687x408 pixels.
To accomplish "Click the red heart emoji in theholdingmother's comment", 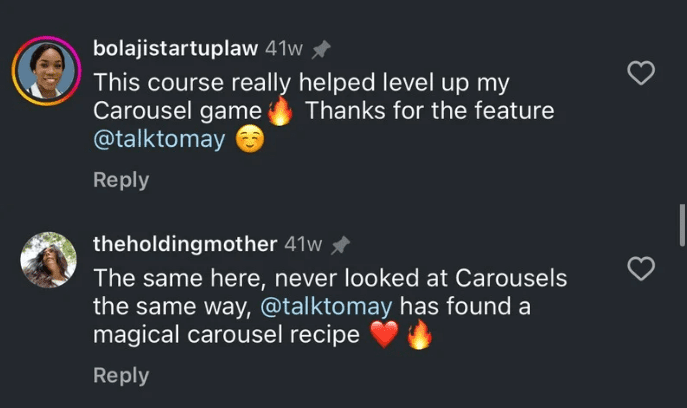I will [x=384, y=336].
